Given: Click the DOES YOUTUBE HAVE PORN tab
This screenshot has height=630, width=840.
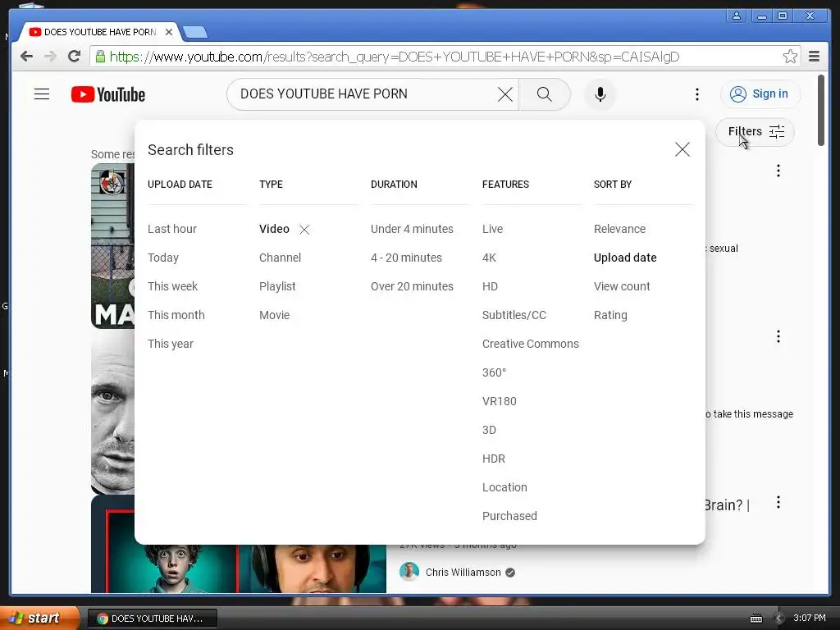Looking at the screenshot, I should [x=99, y=32].
